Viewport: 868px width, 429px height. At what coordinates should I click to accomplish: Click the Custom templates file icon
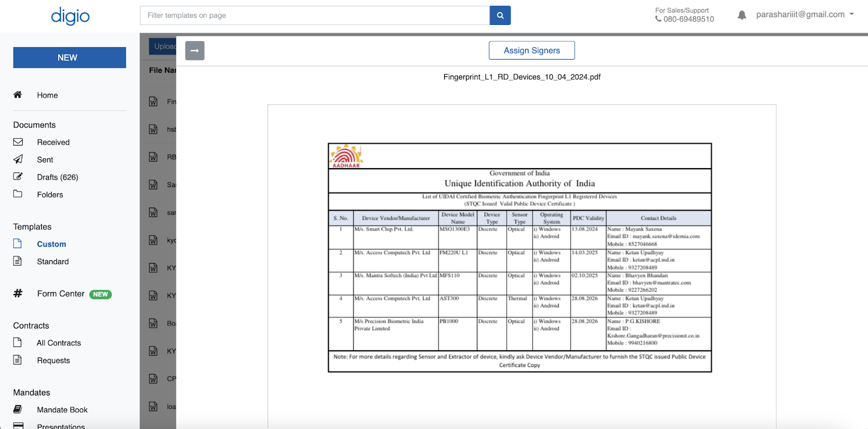pos(17,244)
